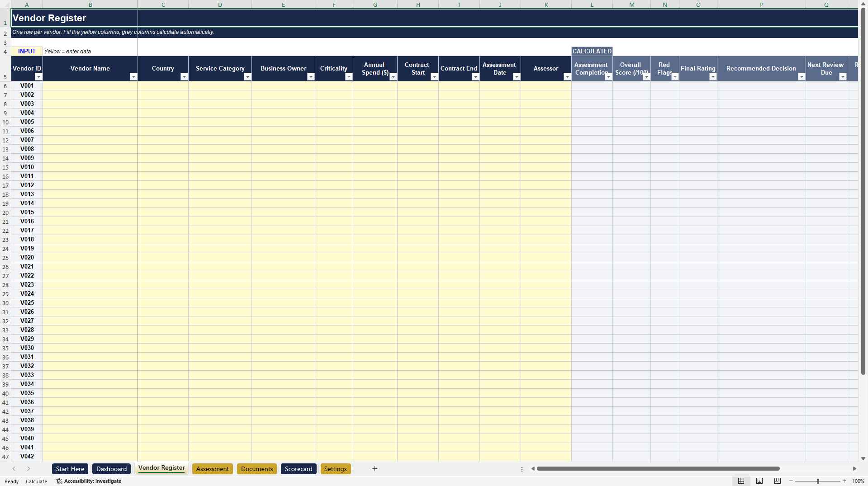This screenshot has height=486, width=868.
Task: Open Vendor Name filter dropdown
Action: [x=133, y=77]
